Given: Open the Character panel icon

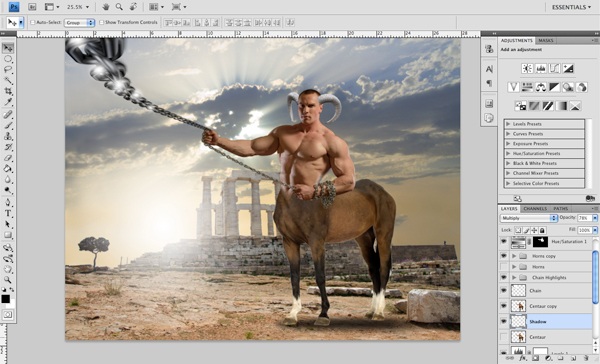Looking at the screenshot, I should coord(489,69).
